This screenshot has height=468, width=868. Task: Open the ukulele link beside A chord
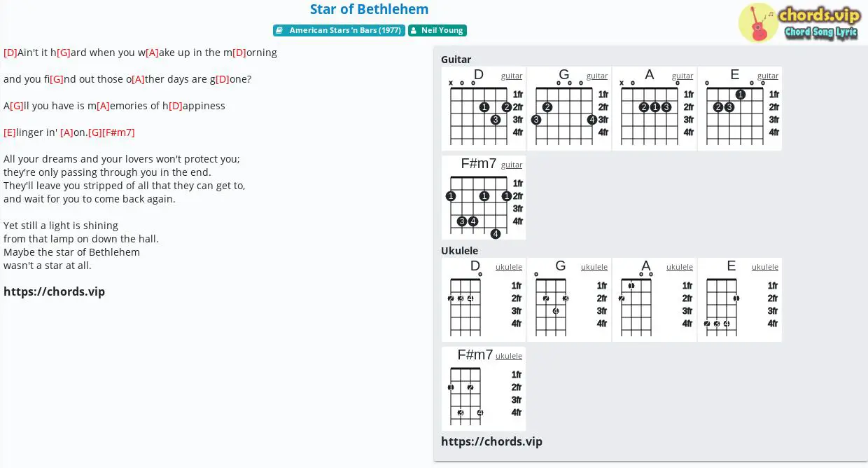pos(680,267)
